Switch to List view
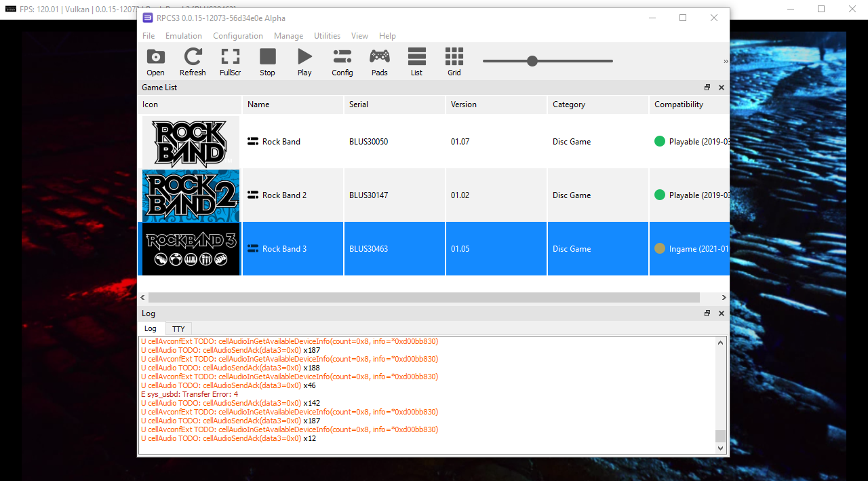The width and height of the screenshot is (868, 481). pos(416,62)
